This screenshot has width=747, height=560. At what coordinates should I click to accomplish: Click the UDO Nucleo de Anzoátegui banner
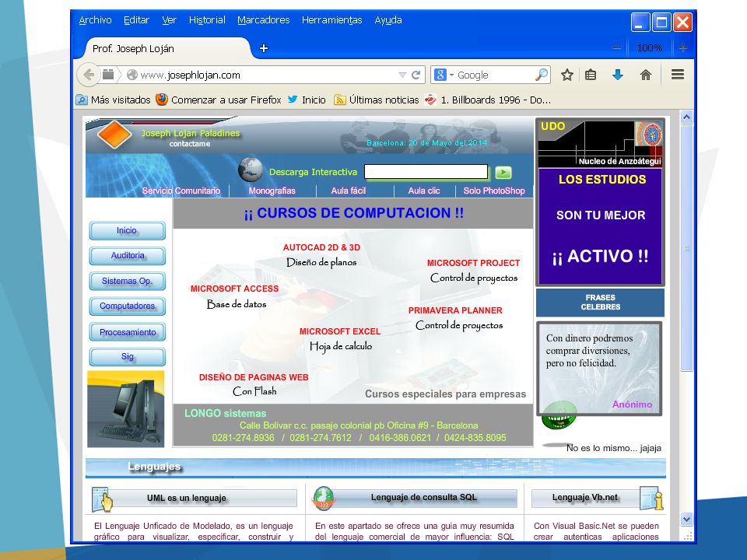[600, 143]
